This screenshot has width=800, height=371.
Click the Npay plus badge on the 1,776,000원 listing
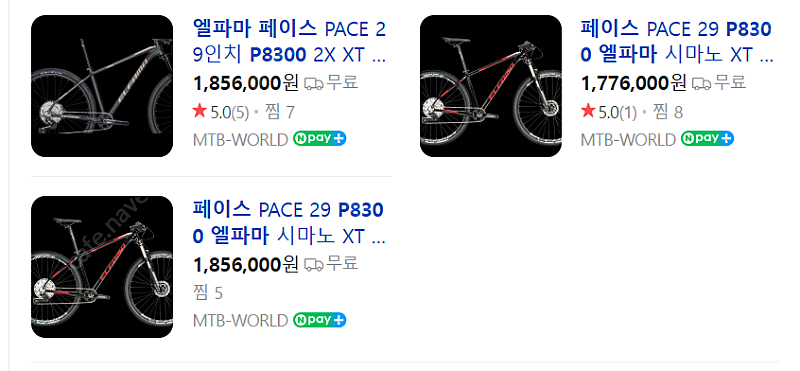(707, 138)
